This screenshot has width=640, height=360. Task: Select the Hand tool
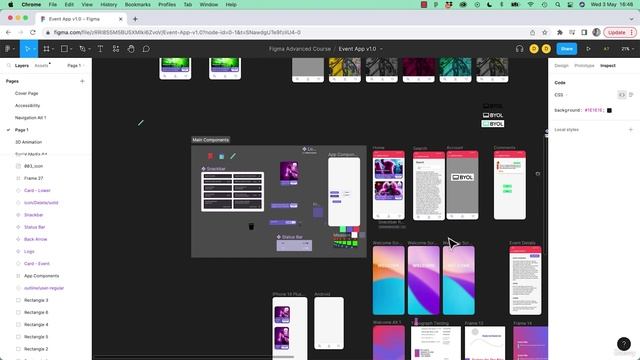pos(131,49)
